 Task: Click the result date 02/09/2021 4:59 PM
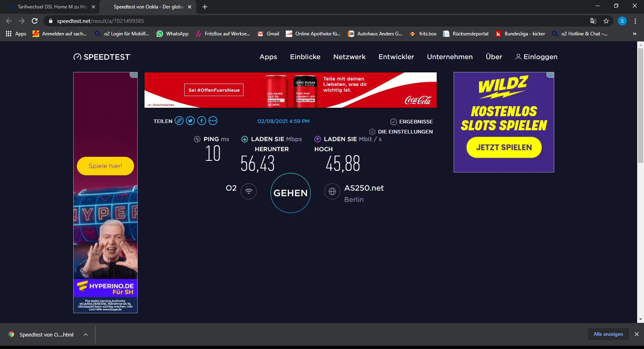click(283, 121)
